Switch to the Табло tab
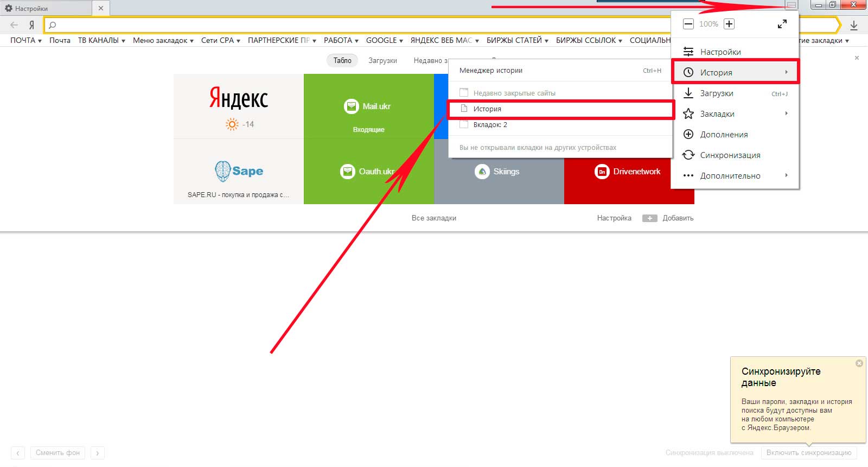868x467 pixels. tap(342, 60)
